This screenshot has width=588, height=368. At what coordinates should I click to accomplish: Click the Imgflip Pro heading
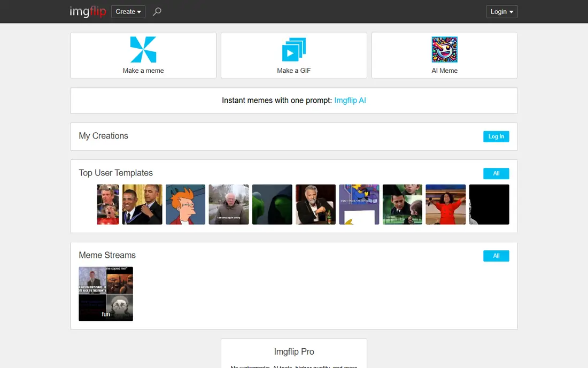pos(294,351)
